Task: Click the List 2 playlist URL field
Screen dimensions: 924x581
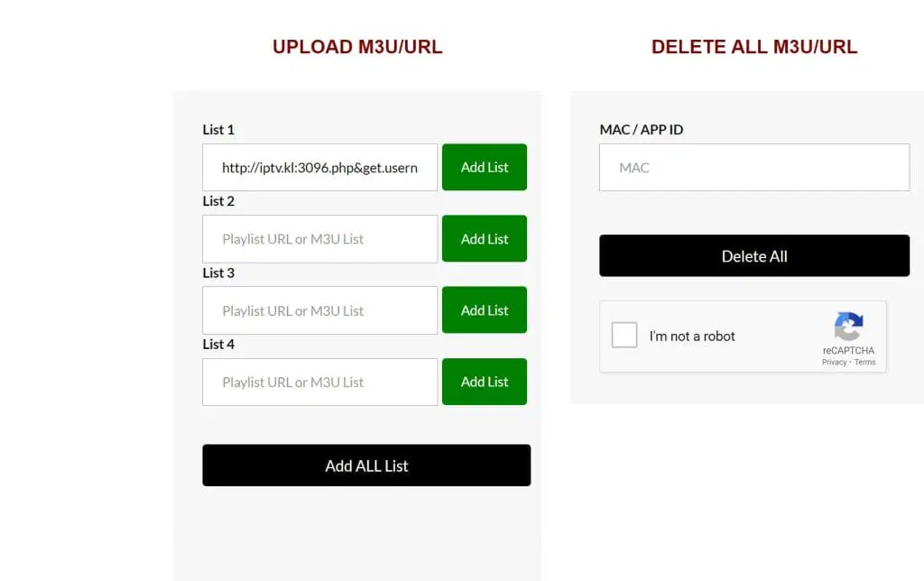Action: tap(319, 239)
